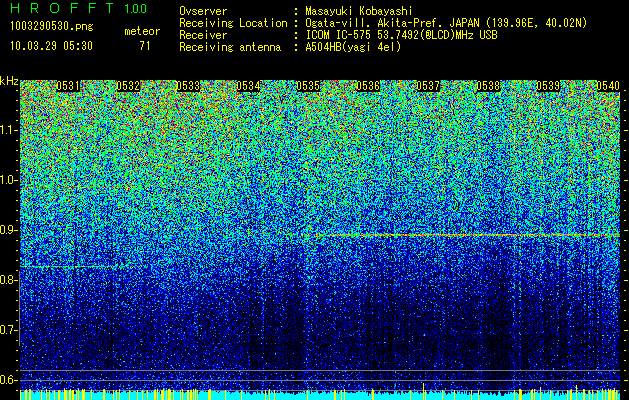This screenshot has width=629, height=400.
Task: Click the 0.6 frequency axis label
Action: (x=9, y=380)
